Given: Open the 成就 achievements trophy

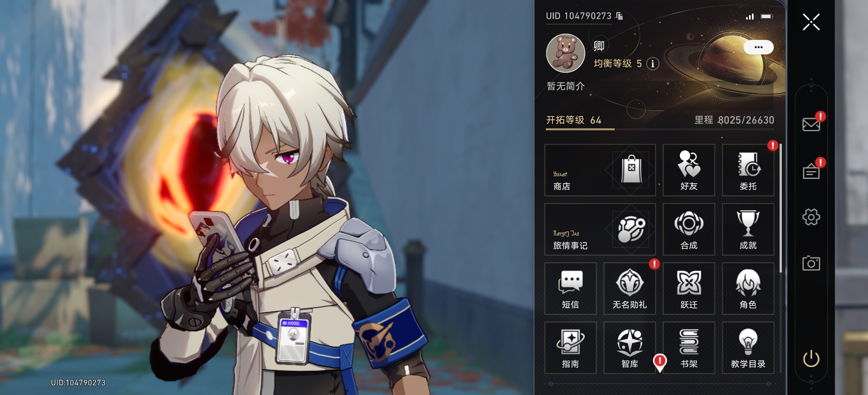Looking at the screenshot, I should point(748,229).
